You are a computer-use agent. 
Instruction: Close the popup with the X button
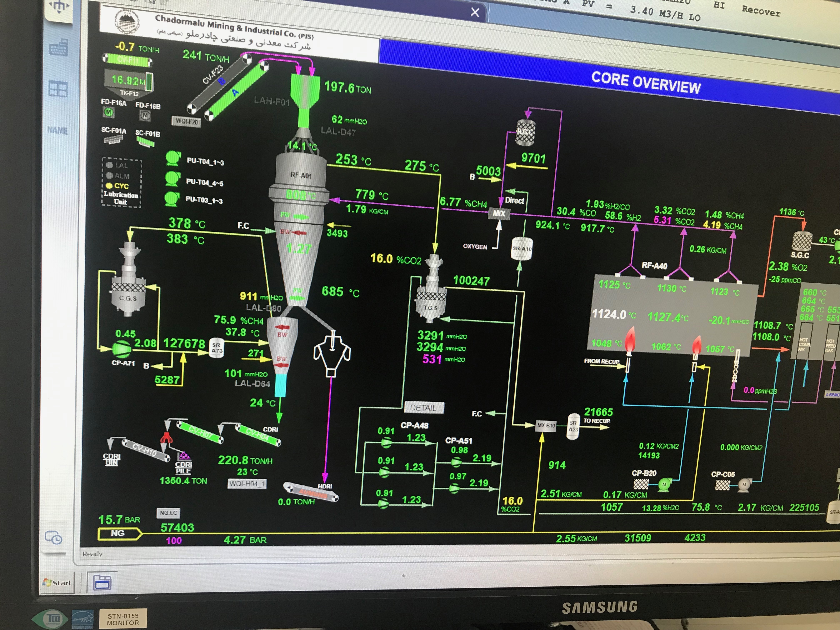pyautogui.click(x=475, y=12)
